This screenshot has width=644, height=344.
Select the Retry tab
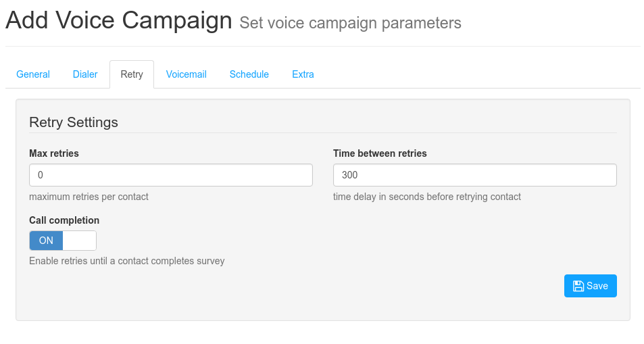132,74
